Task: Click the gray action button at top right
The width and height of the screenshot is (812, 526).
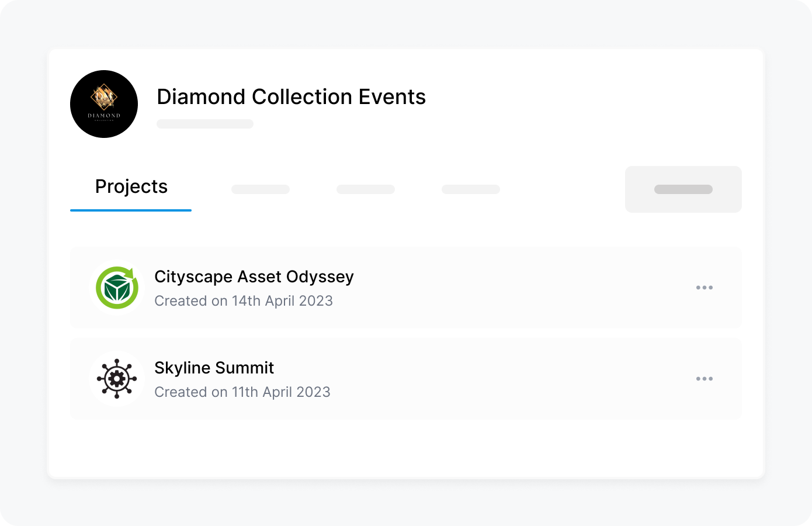Action: [683, 189]
